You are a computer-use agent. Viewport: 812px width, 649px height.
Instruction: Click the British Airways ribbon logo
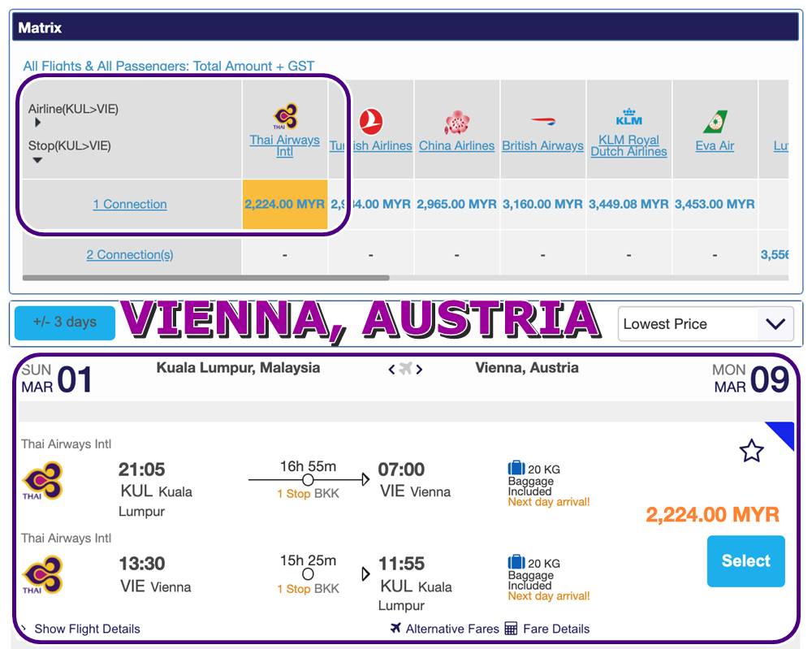pyautogui.click(x=542, y=121)
